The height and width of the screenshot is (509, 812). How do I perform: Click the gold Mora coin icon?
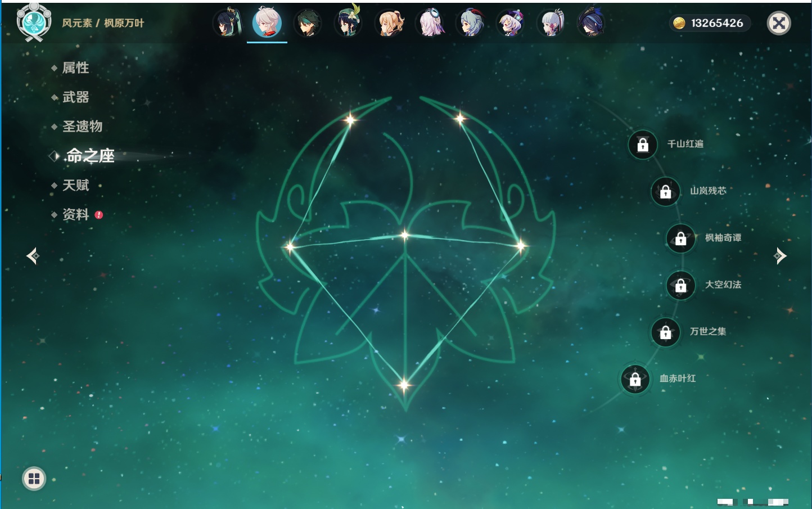pos(679,23)
